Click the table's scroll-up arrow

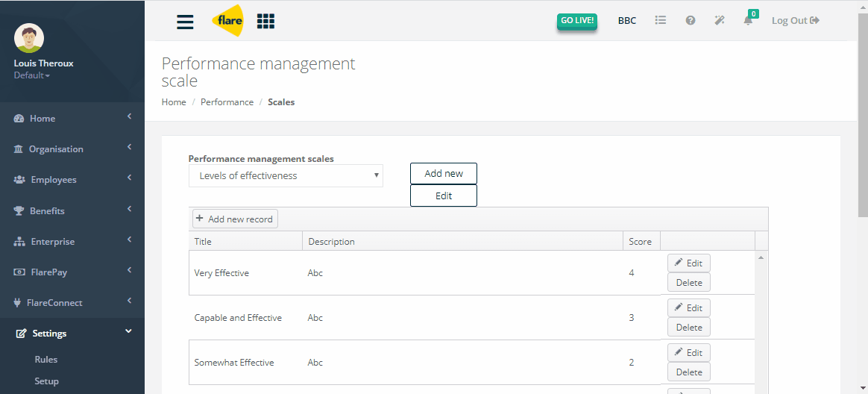[x=761, y=257]
